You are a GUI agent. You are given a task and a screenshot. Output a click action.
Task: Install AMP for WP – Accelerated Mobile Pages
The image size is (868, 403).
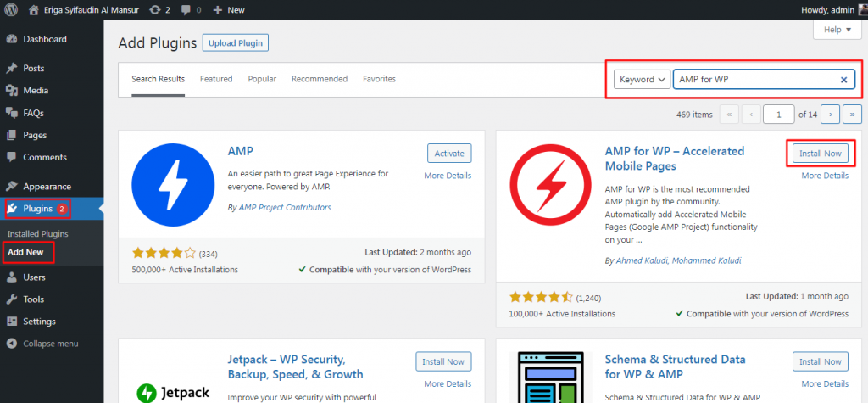[x=821, y=154]
